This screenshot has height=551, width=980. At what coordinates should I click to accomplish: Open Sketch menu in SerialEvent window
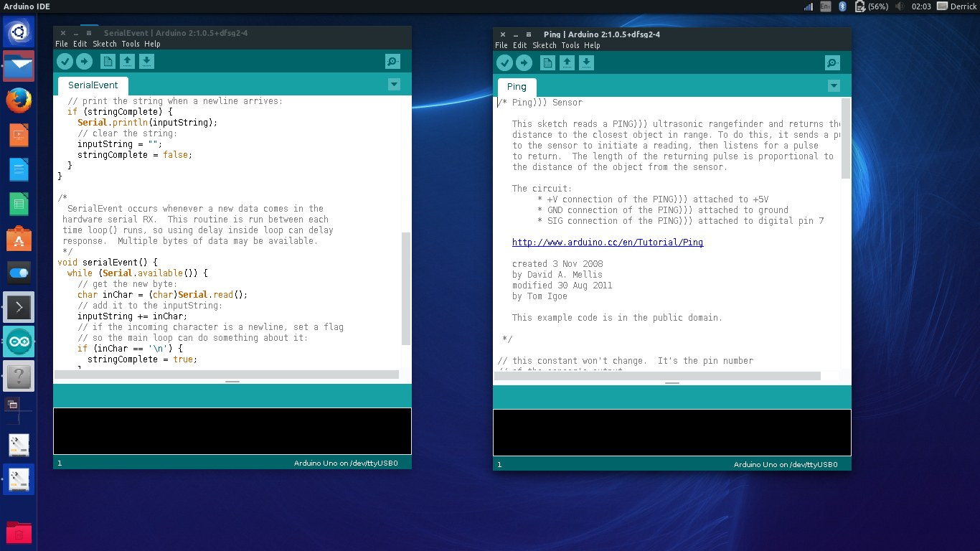click(105, 44)
